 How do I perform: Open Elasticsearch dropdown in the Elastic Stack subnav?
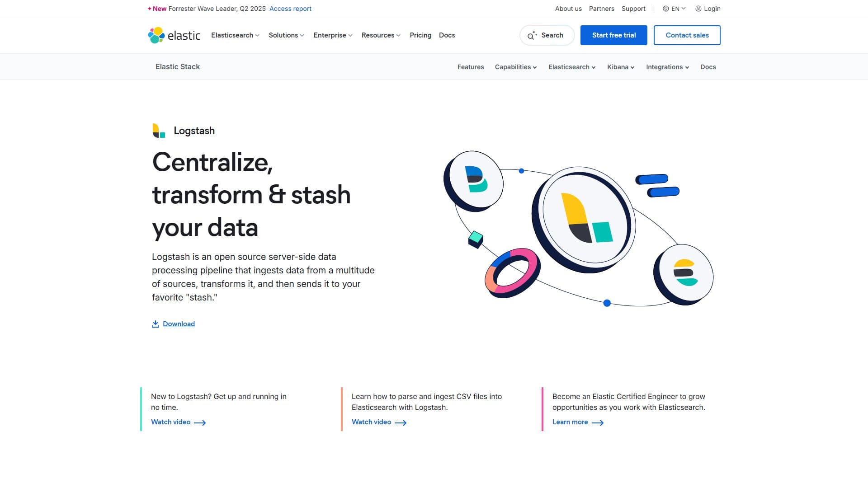click(572, 67)
